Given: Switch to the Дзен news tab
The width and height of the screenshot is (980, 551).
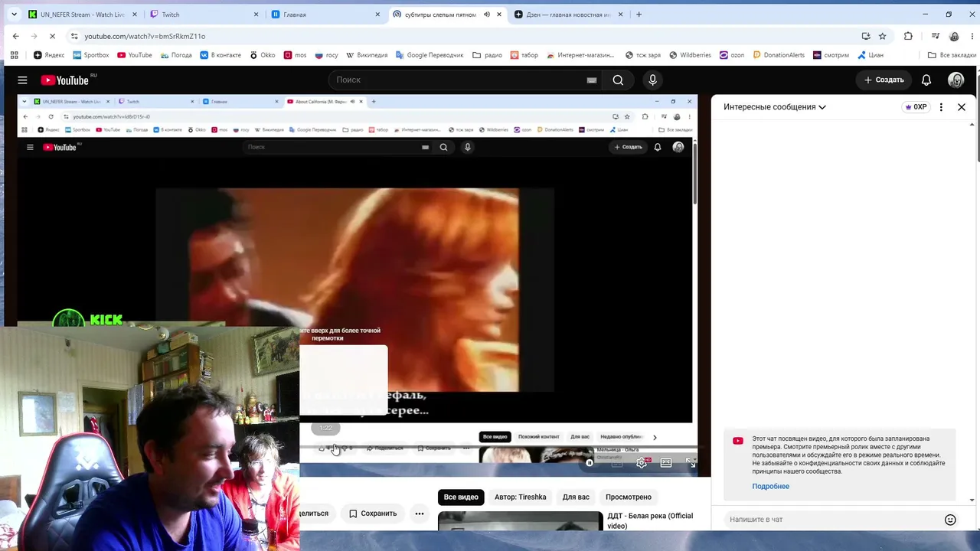Looking at the screenshot, I should (570, 15).
